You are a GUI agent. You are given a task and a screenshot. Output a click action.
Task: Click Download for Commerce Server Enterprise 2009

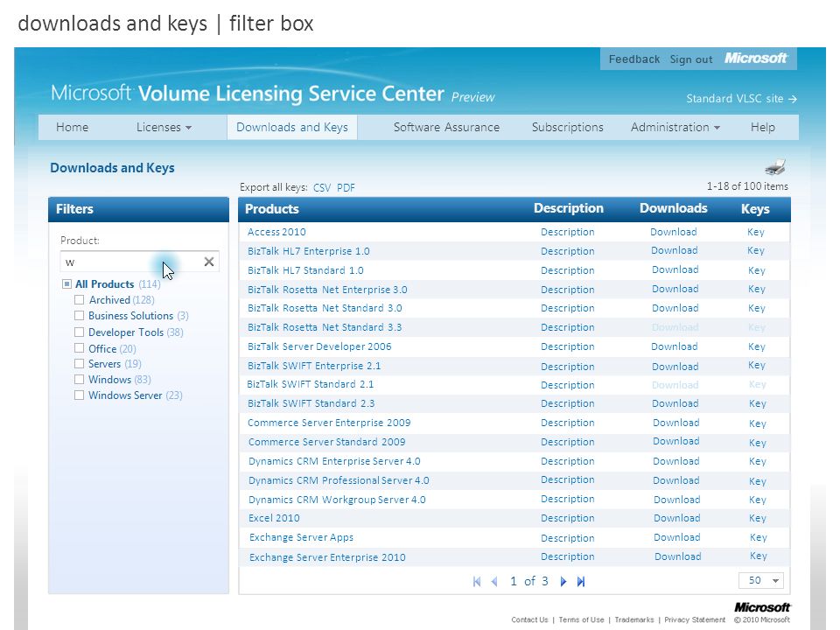(x=676, y=423)
